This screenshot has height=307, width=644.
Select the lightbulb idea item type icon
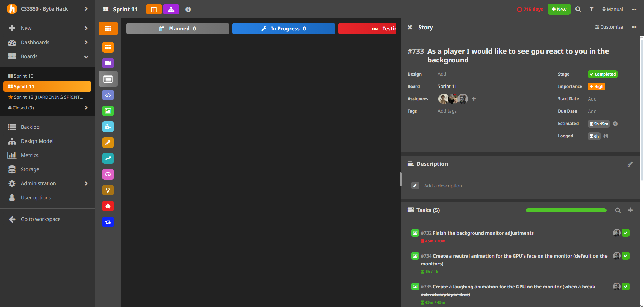pos(108,190)
